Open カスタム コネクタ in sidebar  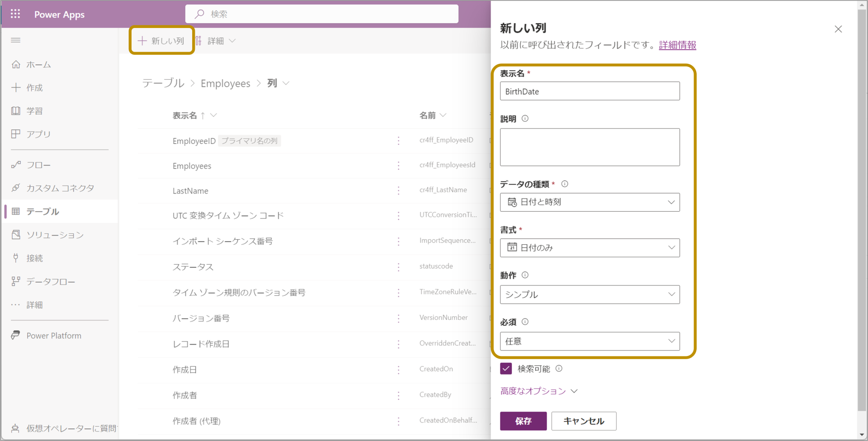click(59, 188)
